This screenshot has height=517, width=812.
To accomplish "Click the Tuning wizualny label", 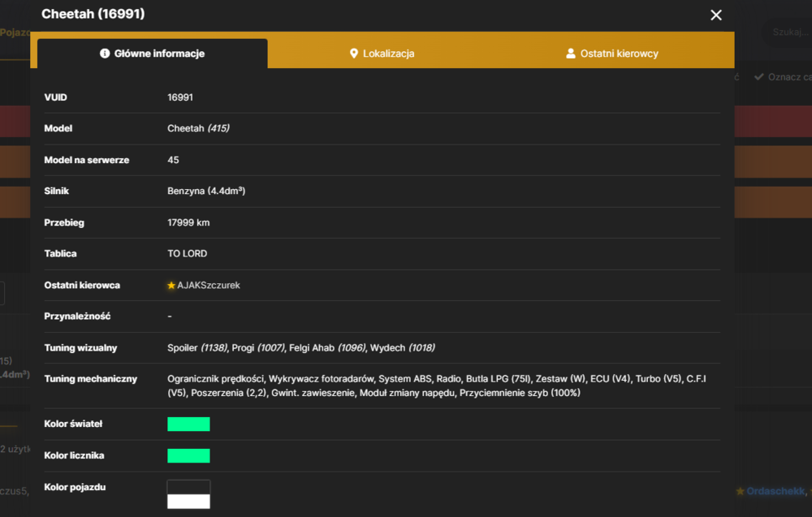I will [x=80, y=347].
